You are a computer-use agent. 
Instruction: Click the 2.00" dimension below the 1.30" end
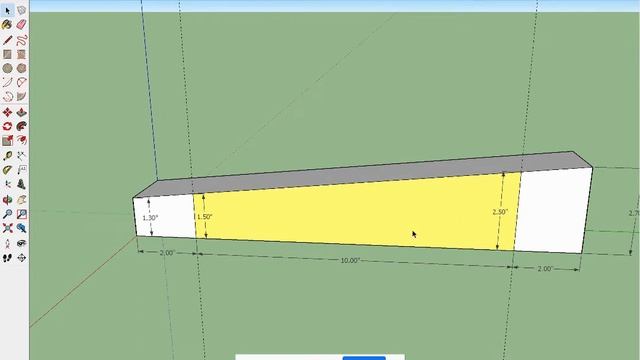[x=167, y=253]
